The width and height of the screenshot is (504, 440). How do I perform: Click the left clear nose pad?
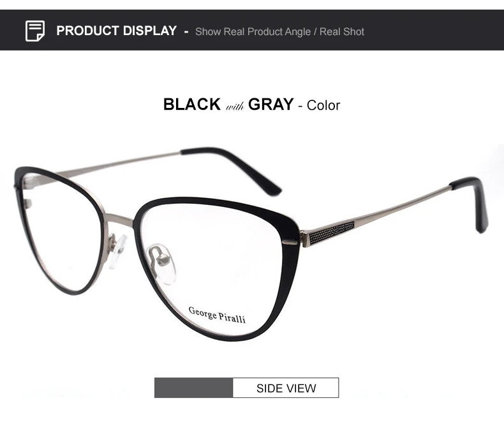(x=115, y=250)
